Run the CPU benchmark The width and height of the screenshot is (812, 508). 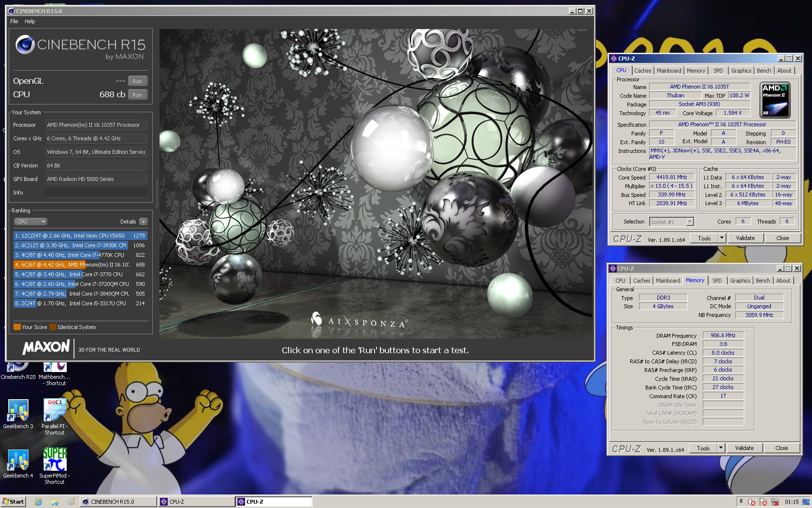point(137,95)
